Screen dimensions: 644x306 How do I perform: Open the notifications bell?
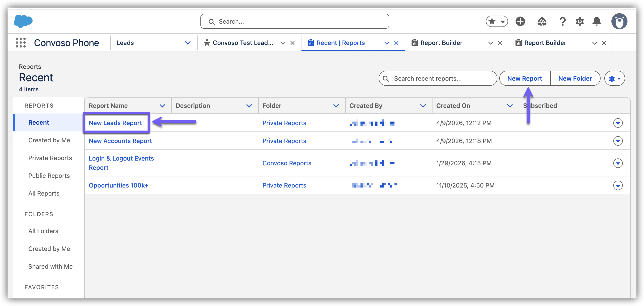(597, 21)
